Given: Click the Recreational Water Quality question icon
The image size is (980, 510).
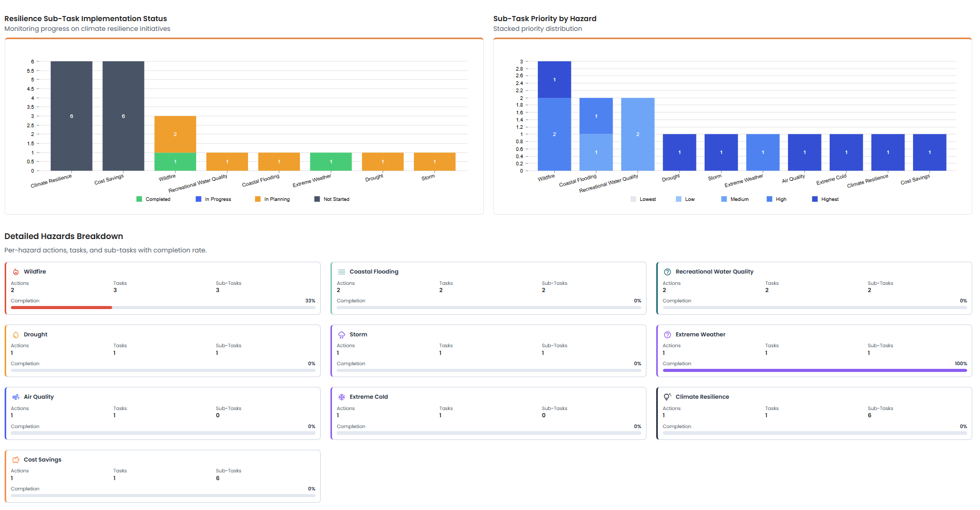Looking at the screenshot, I should (668, 272).
